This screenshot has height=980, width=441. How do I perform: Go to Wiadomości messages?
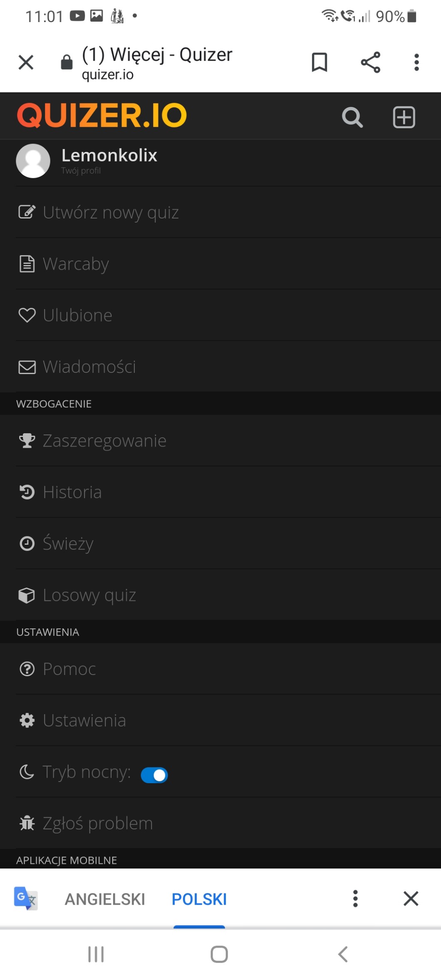(x=89, y=367)
